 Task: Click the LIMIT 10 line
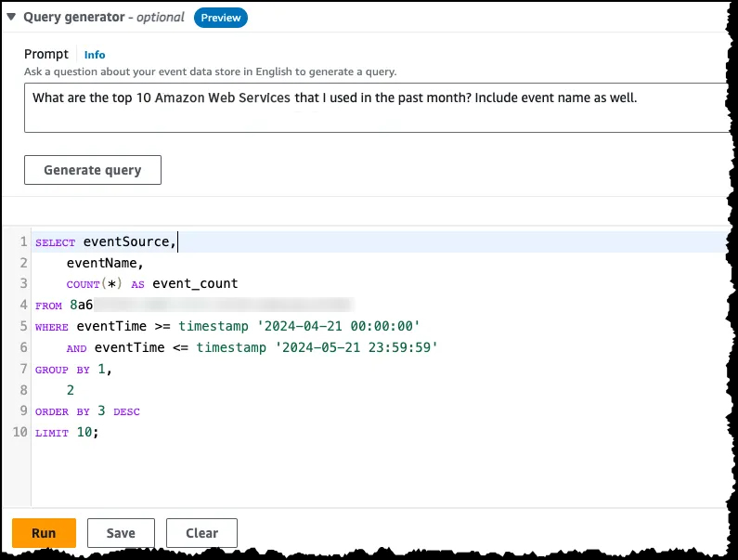[67, 432]
